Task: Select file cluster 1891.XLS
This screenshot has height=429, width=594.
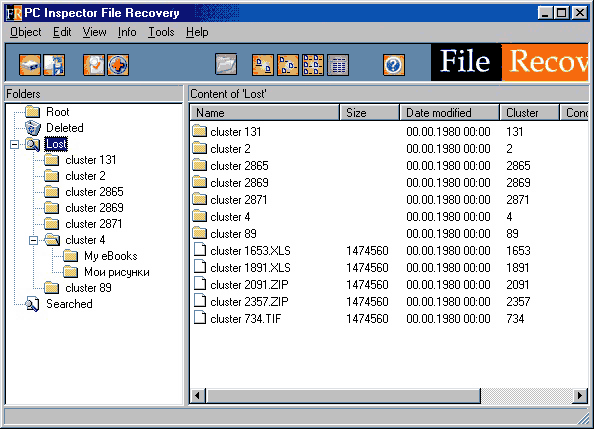Action: tap(250, 268)
